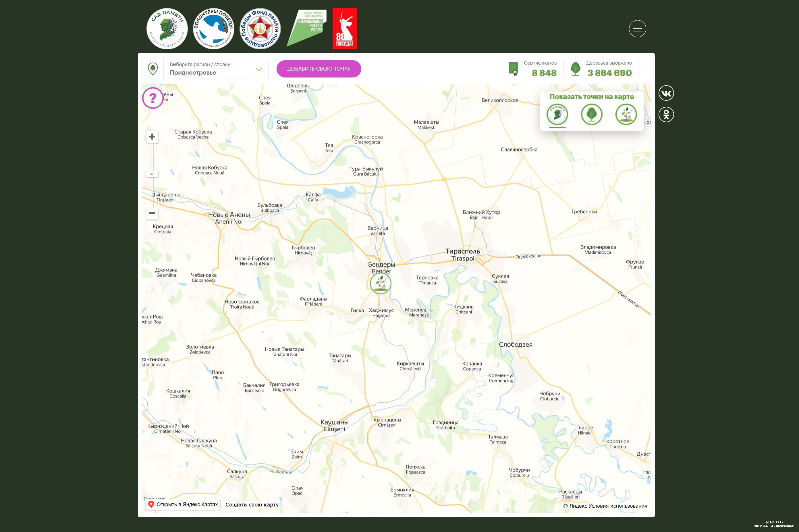Open Фонд памяти полководцев Победы logo

coord(260,29)
